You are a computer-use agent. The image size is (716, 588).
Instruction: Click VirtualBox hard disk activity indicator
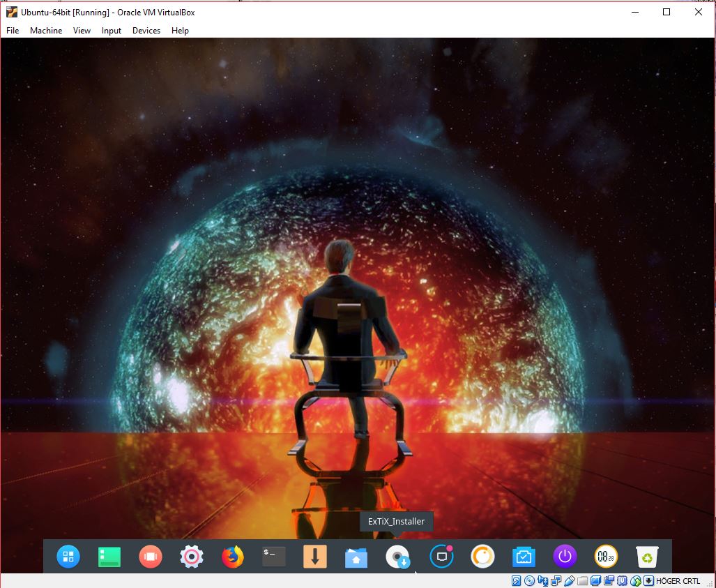(516, 581)
